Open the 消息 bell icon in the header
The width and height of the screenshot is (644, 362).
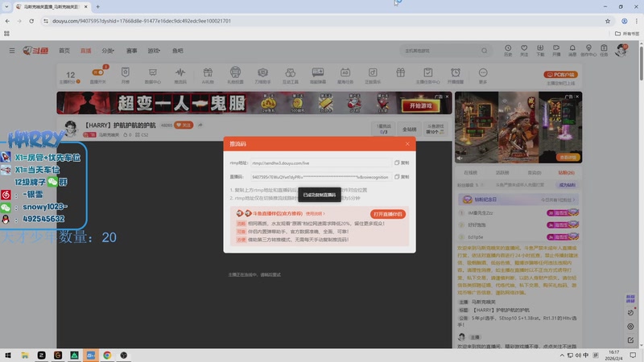572,48
